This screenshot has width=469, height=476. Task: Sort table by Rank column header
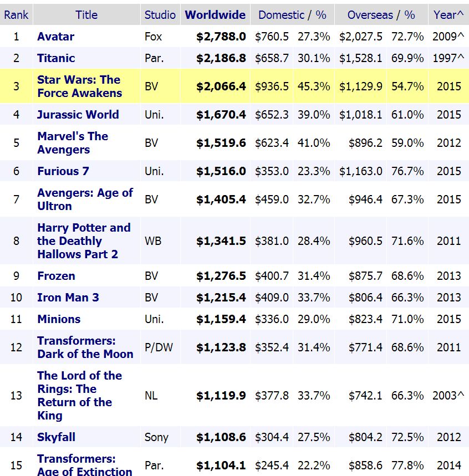coord(16,15)
